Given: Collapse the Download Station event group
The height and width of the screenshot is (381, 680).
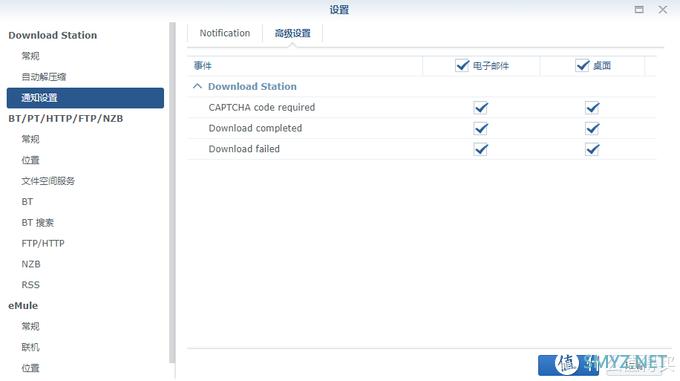Looking at the screenshot, I should click(x=197, y=86).
